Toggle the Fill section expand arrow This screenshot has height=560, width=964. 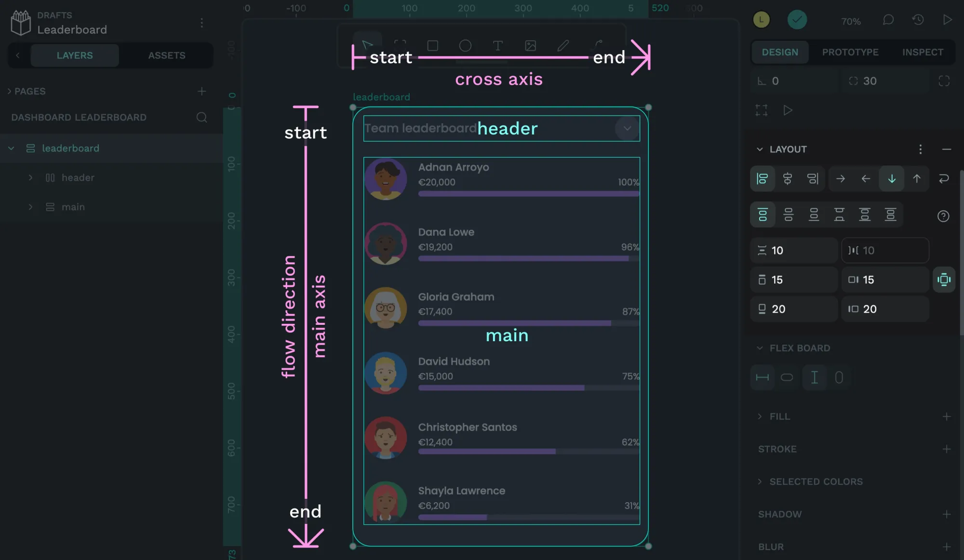(x=760, y=416)
